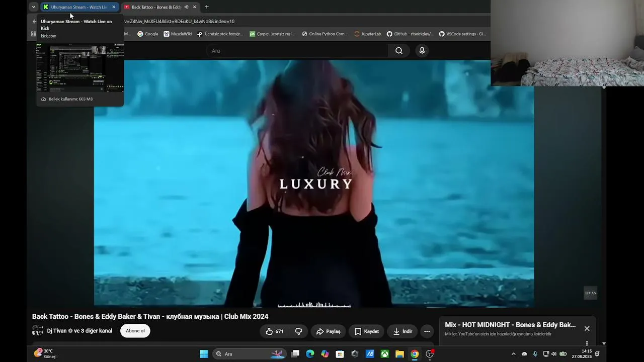Mute audio on the Back Tattoo tab
The height and width of the screenshot is (362, 644).
[187, 7]
